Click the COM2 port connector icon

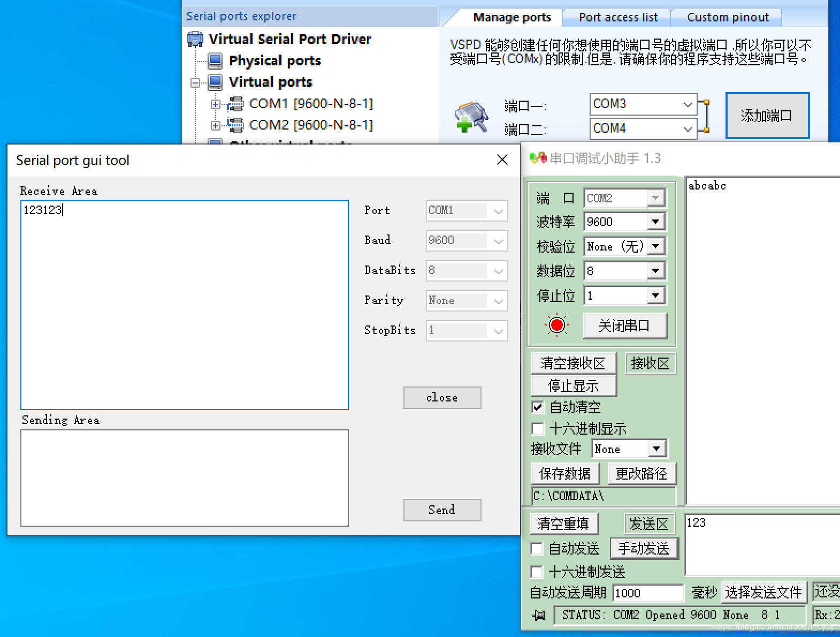point(235,125)
